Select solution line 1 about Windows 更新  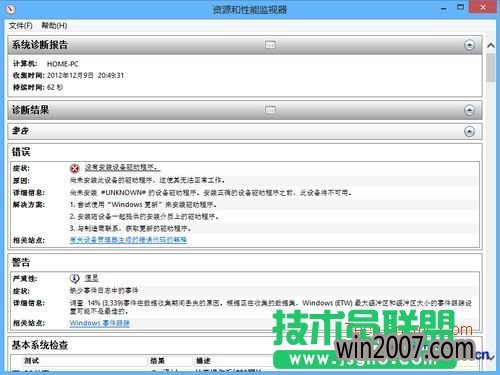[x=143, y=205]
